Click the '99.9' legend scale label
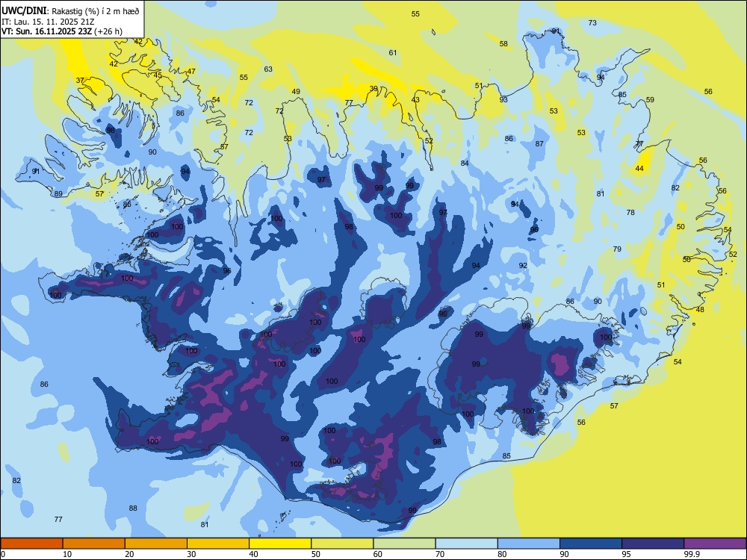This screenshot has height=560, width=747. [692, 554]
